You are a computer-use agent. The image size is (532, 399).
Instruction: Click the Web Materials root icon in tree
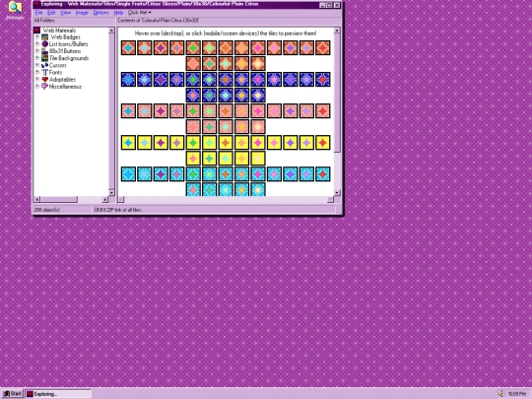(x=37, y=31)
